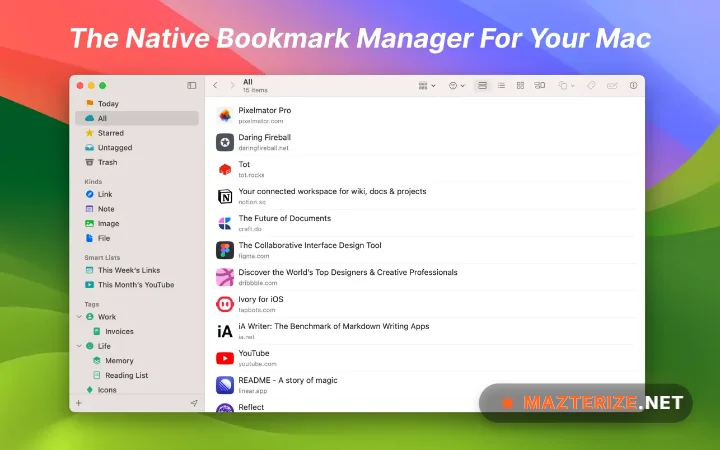This screenshot has height=450, width=720.
Task: Click the send icon at sidebar bottom
Action: point(194,403)
